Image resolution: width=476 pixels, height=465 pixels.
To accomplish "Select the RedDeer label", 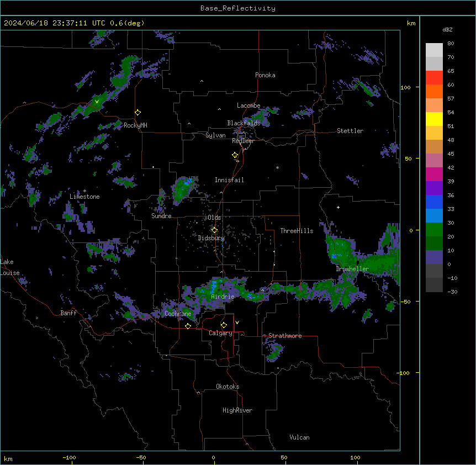I will (x=243, y=141).
